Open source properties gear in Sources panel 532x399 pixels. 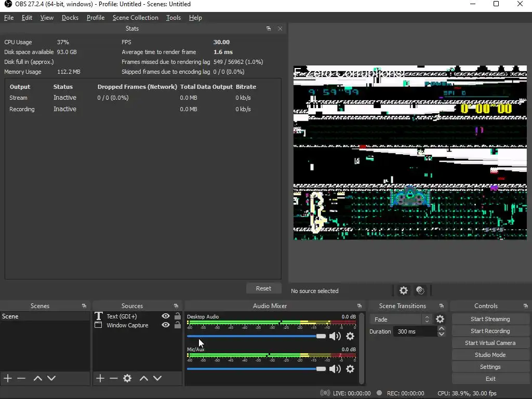[127, 378]
